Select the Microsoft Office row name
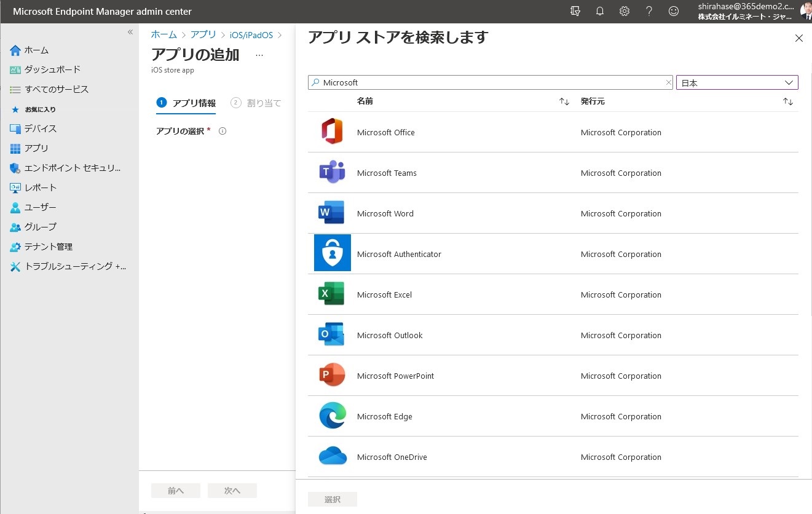812x514 pixels. (386, 132)
